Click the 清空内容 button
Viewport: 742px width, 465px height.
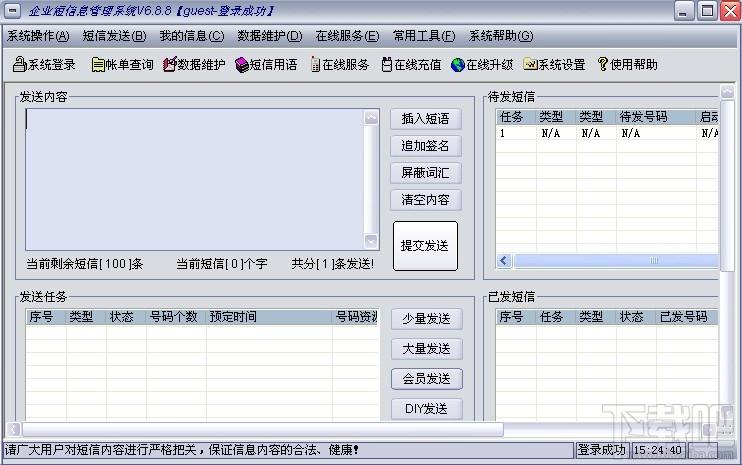click(425, 200)
